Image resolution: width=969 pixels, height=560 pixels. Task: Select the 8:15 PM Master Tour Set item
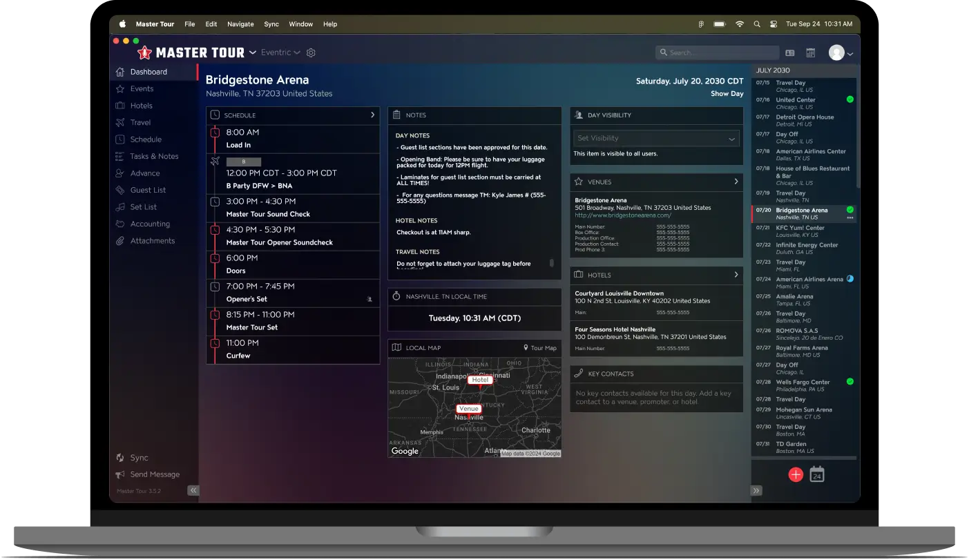pyautogui.click(x=293, y=321)
